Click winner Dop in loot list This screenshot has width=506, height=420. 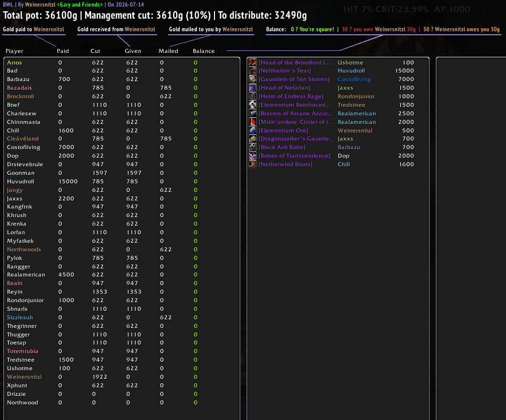(x=343, y=156)
